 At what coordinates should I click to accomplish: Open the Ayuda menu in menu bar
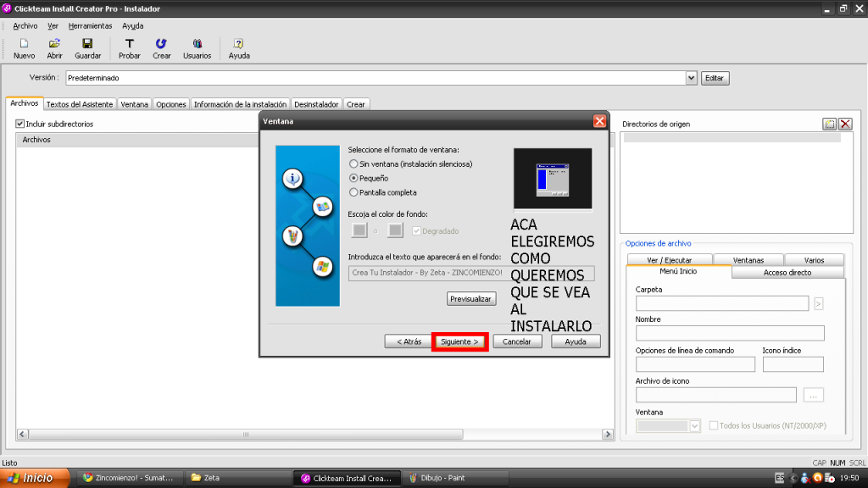coord(133,26)
